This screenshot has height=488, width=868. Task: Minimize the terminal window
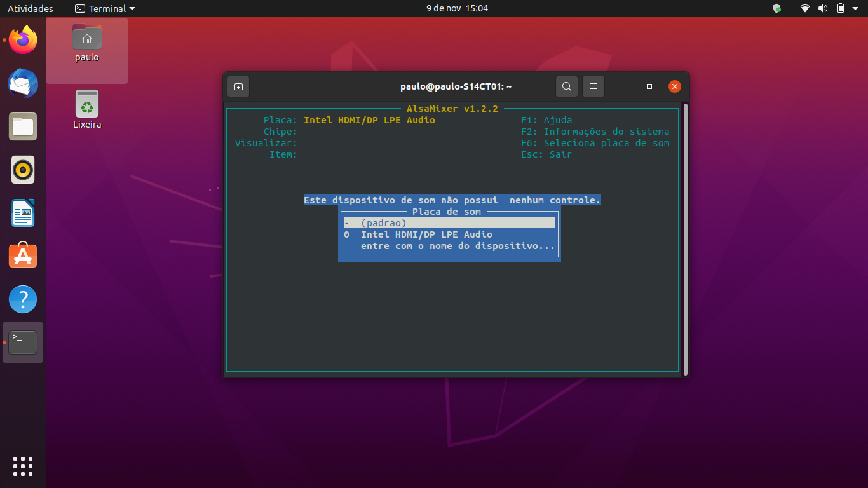pos(624,86)
